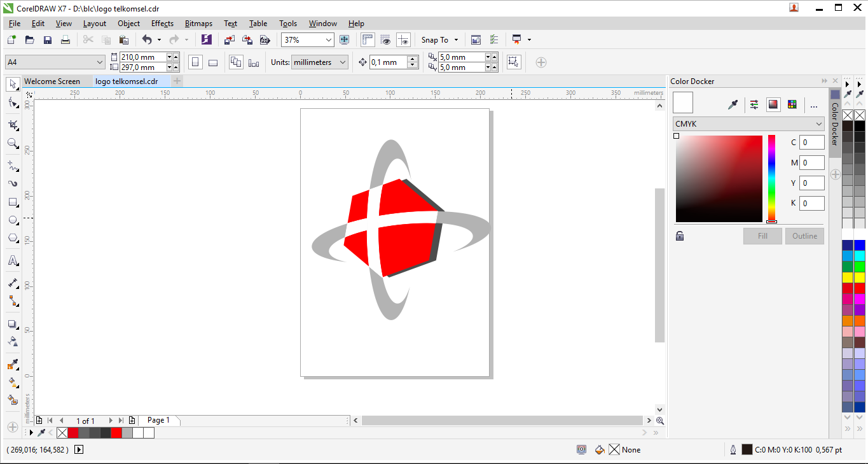Select the Pick tool

tap(13, 84)
